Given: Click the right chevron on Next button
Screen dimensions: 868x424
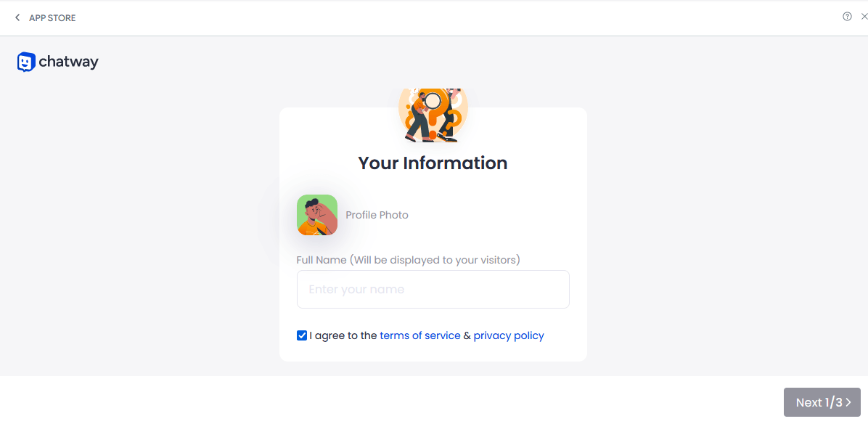Looking at the screenshot, I should pyautogui.click(x=848, y=402).
